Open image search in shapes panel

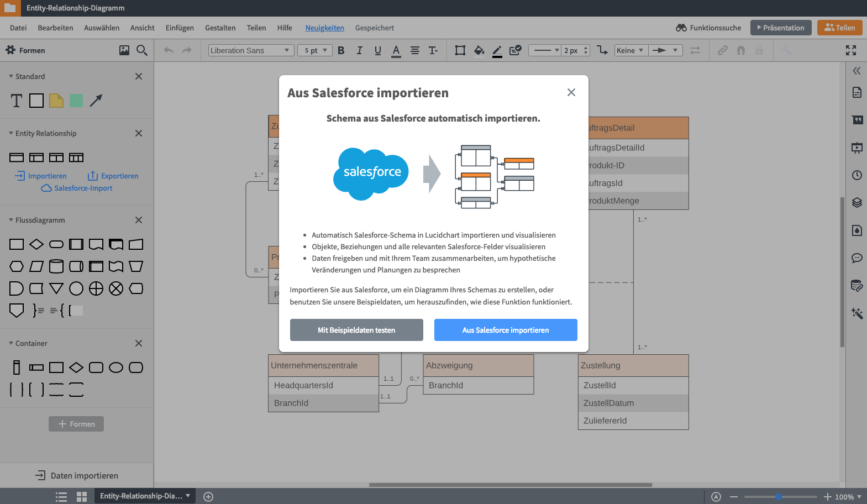point(124,50)
